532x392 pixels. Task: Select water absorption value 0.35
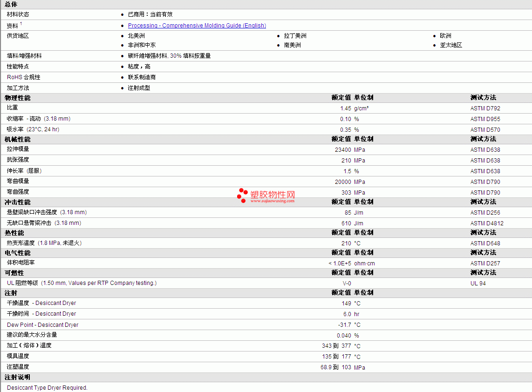click(x=345, y=130)
